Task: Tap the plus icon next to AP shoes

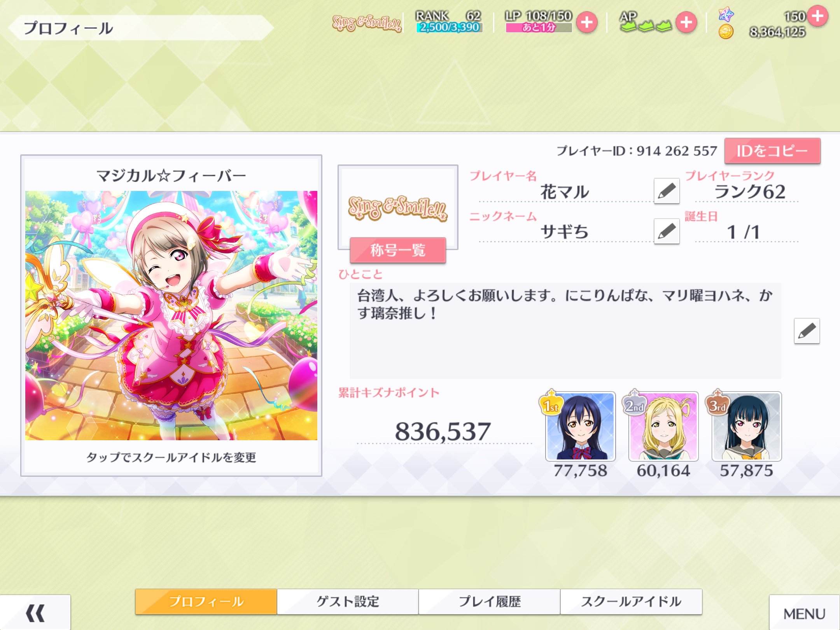Action: [686, 22]
